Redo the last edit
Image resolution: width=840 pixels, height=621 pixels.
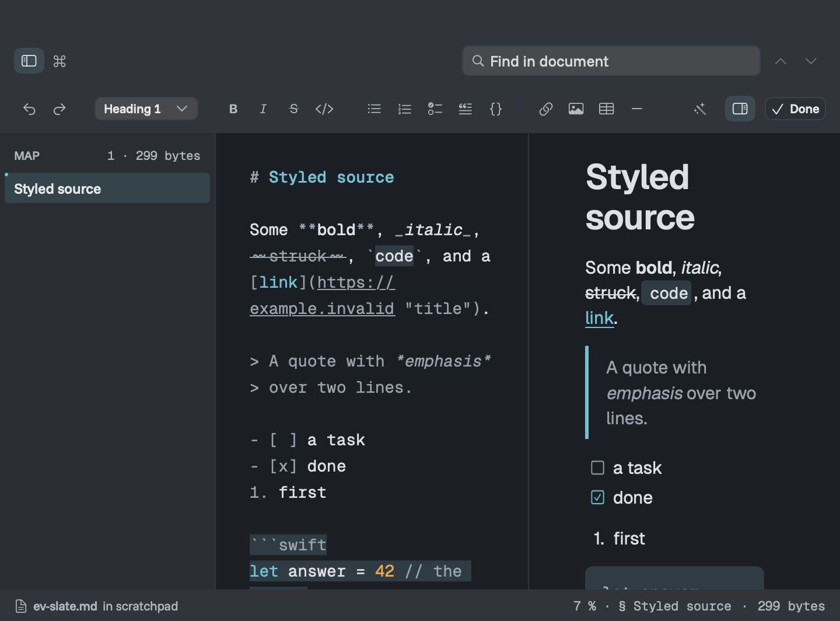(60, 109)
